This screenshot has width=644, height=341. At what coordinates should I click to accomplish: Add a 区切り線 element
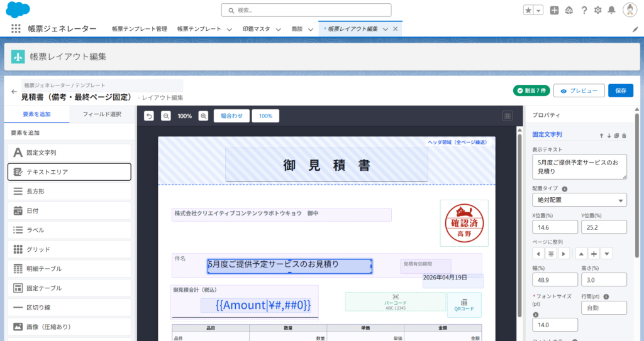pyautogui.click(x=69, y=307)
